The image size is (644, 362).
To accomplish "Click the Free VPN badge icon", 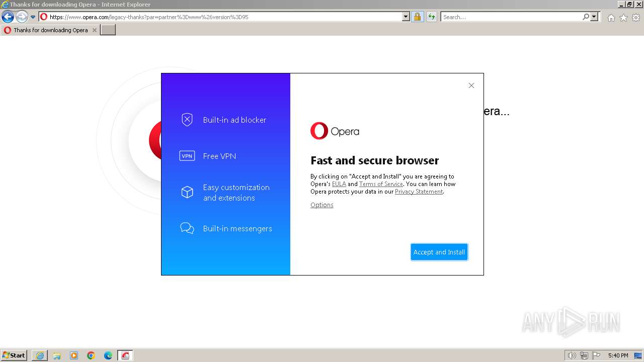I will [187, 156].
